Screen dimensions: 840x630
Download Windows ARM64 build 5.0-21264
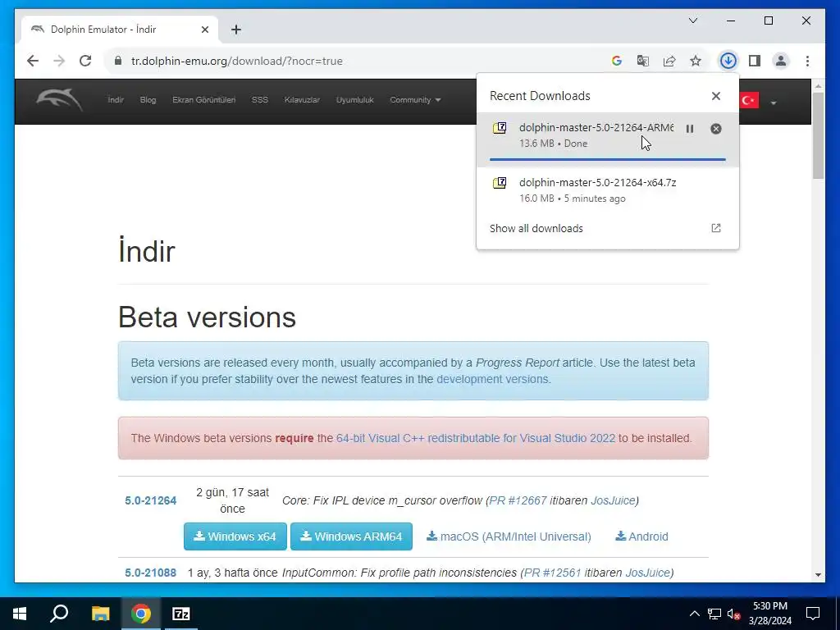(x=351, y=536)
